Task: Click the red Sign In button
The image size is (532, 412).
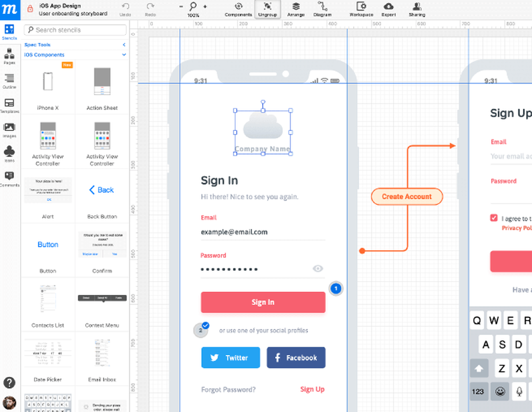Action: pos(263,302)
